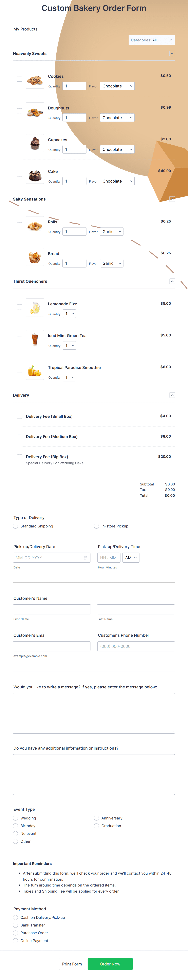This screenshot has height=980, width=188.
Task: Click the Tropical Paradise Smoothie image
Action: [35, 371]
